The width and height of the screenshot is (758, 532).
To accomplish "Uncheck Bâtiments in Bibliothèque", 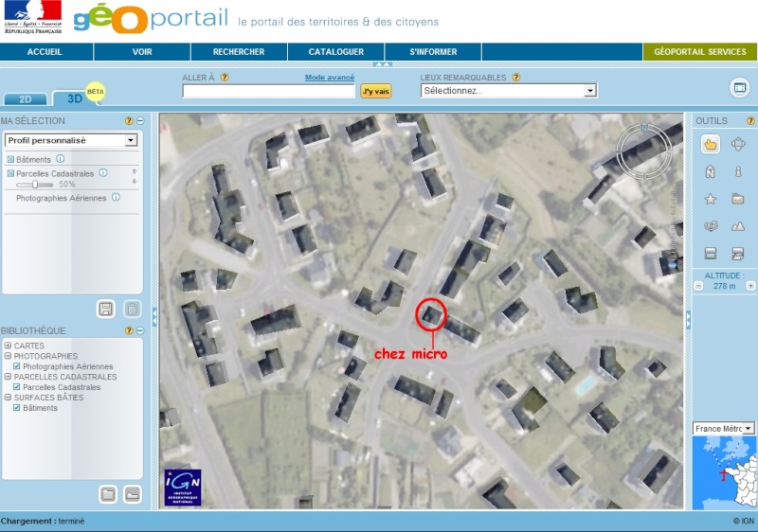I will click(17, 408).
